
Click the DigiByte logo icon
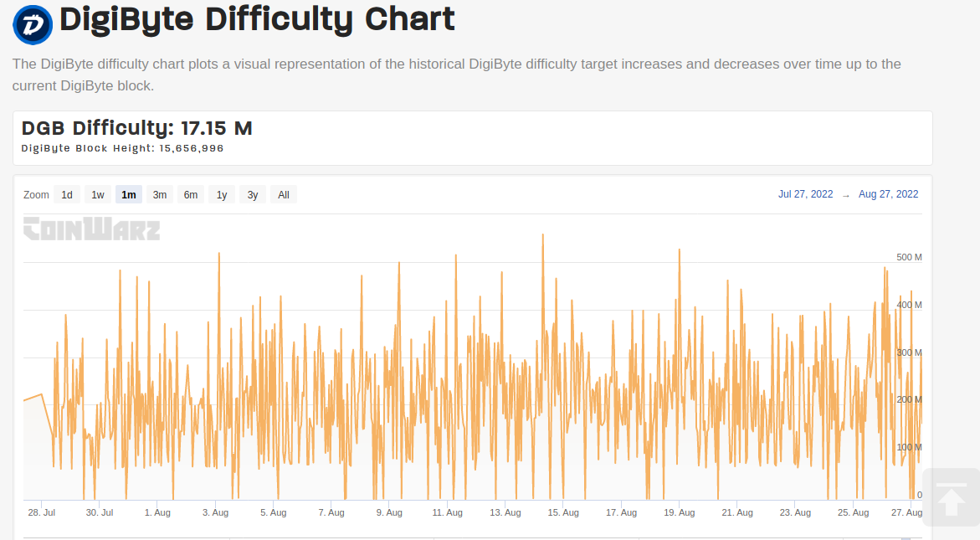33,25
